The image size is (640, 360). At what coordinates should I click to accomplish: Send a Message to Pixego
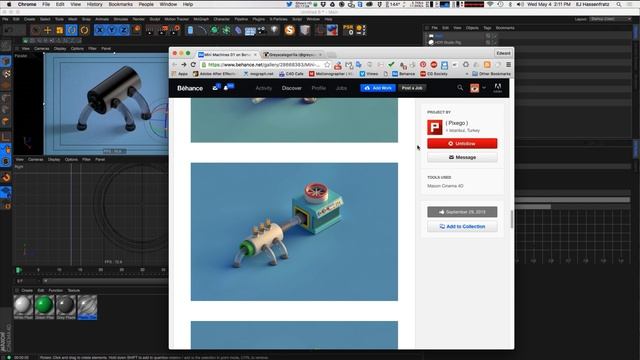pyautogui.click(x=462, y=157)
